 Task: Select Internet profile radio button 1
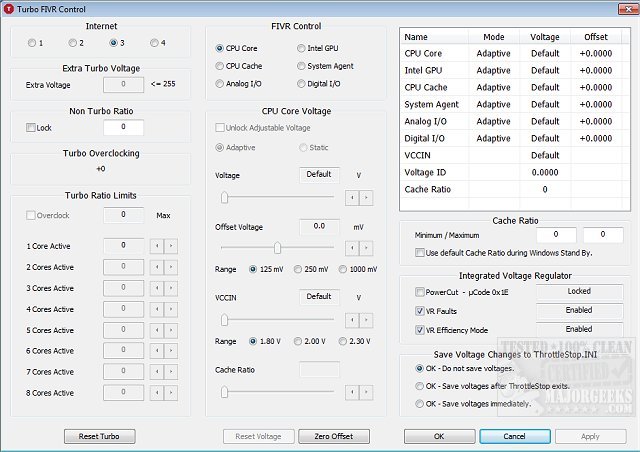click(32, 43)
